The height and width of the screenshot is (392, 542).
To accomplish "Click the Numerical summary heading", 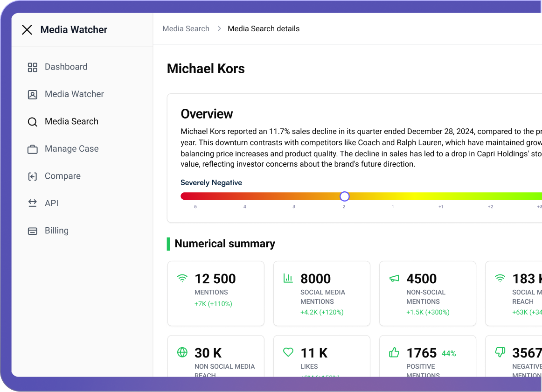I will point(225,244).
